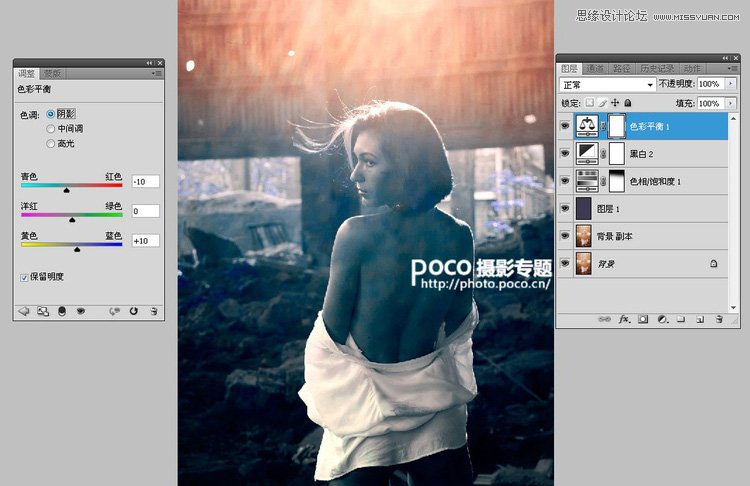
Task: Click the 色相/饱和度 1 gradient mask thumbnail
Action: (617, 181)
